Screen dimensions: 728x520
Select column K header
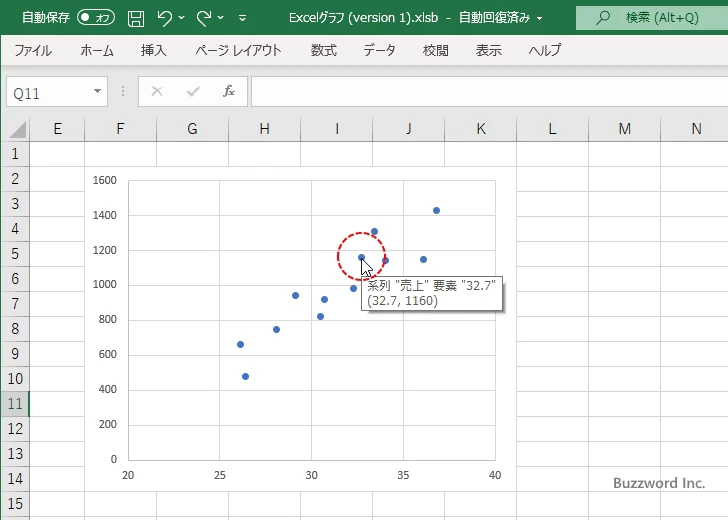coord(481,129)
